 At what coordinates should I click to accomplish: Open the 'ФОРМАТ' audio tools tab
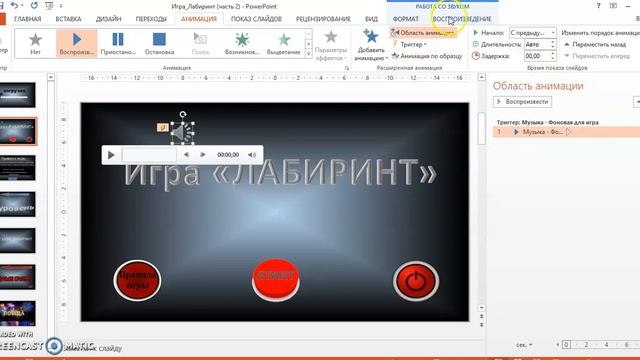pyautogui.click(x=406, y=19)
